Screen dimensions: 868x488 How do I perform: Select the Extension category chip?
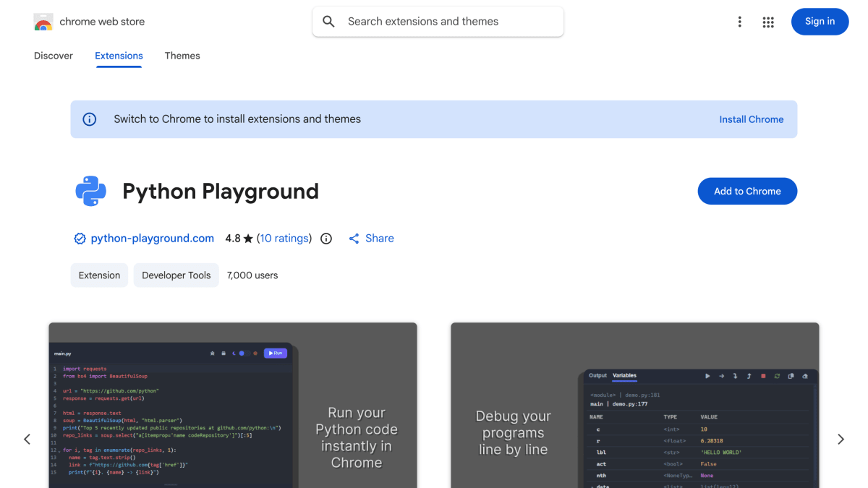pyautogui.click(x=99, y=275)
